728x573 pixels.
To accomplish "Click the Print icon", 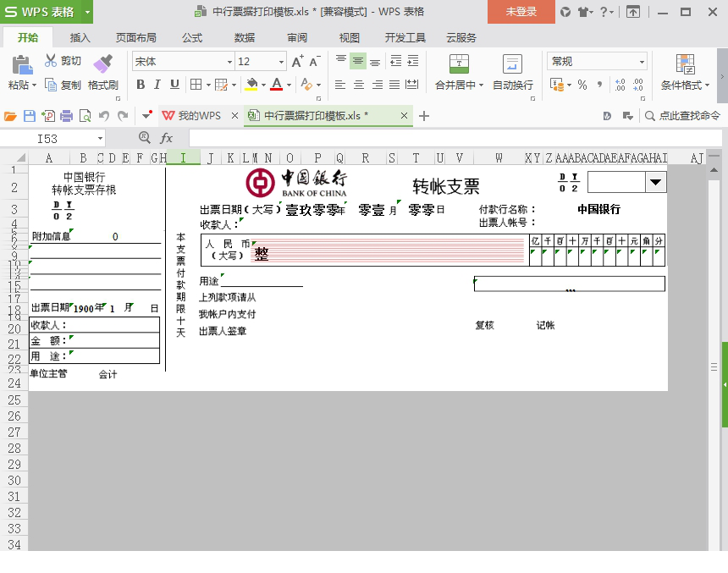I will (x=66, y=116).
